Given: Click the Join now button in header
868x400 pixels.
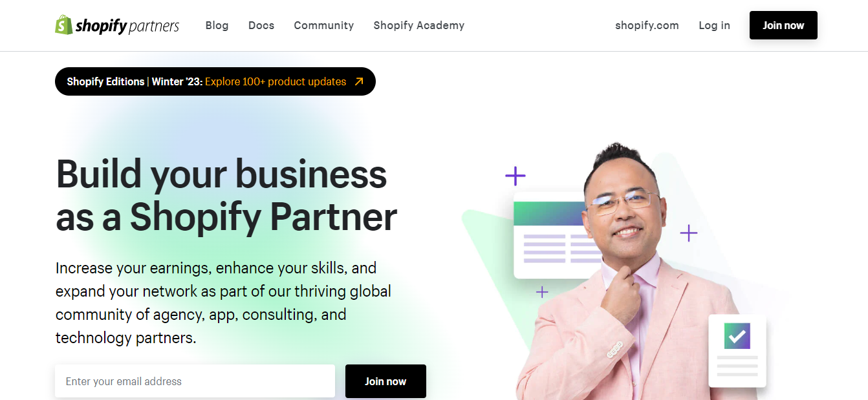Looking at the screenshot, I should click(783, 25).
